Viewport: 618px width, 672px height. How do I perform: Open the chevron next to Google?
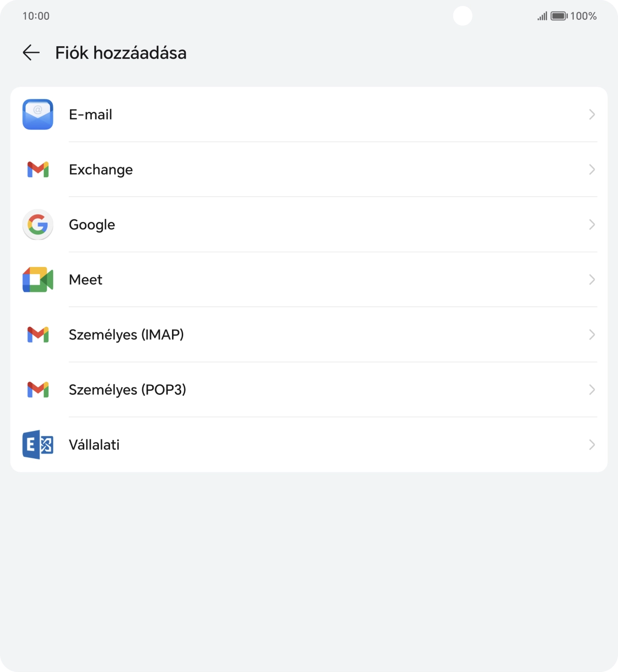592,224
